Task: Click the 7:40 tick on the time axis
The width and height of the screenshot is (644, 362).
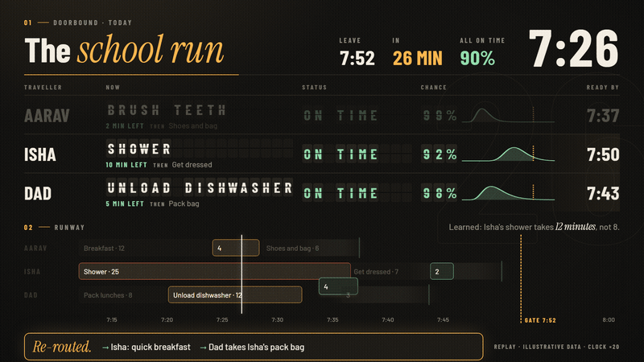Action: [388, 319]
